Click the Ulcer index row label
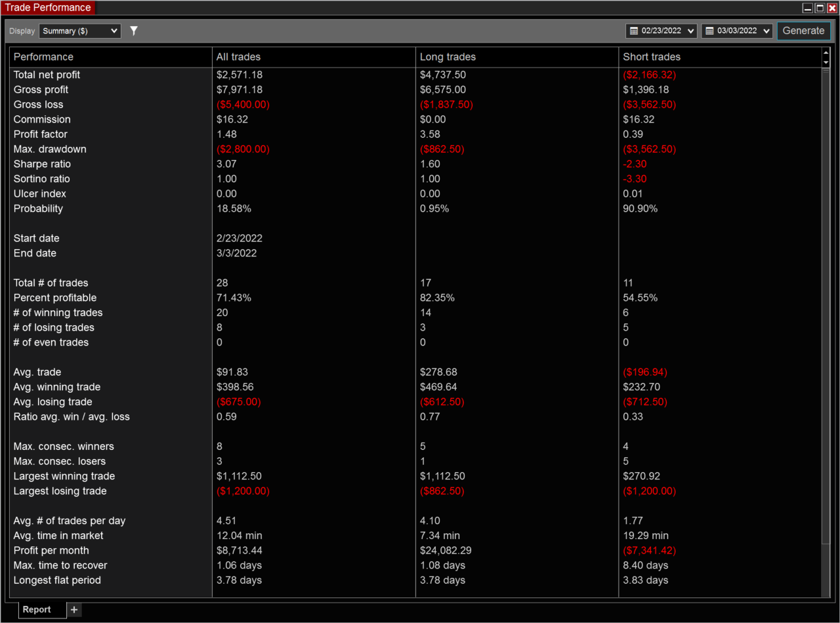 coord(40,194)
